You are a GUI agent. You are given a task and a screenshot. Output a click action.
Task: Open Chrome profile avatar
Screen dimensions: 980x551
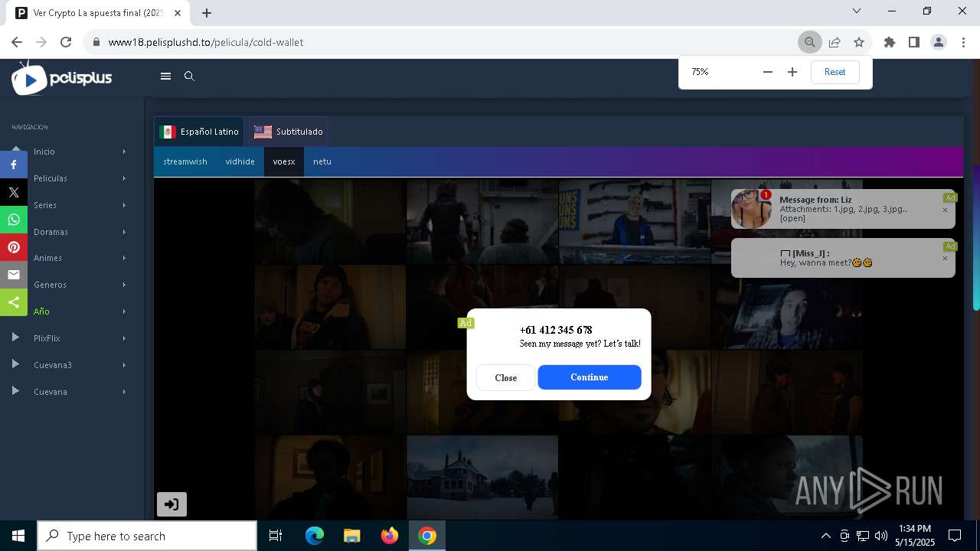(939, 42)
